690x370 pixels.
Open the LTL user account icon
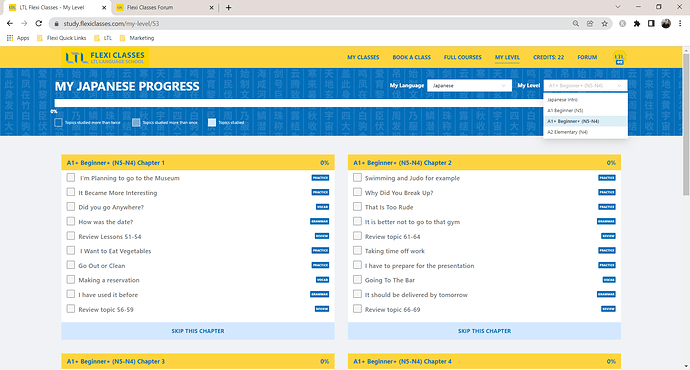[620, 57]
